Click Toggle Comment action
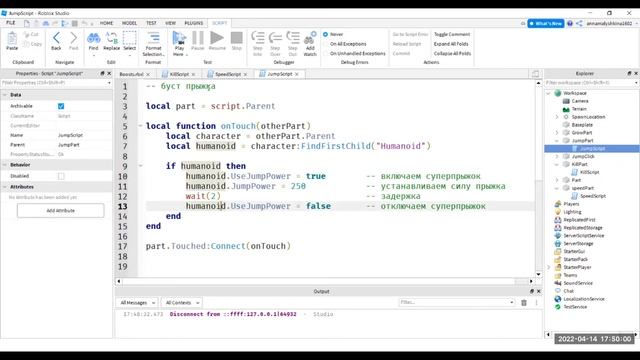This screenshot has height=360, width=640. [452, 34]
